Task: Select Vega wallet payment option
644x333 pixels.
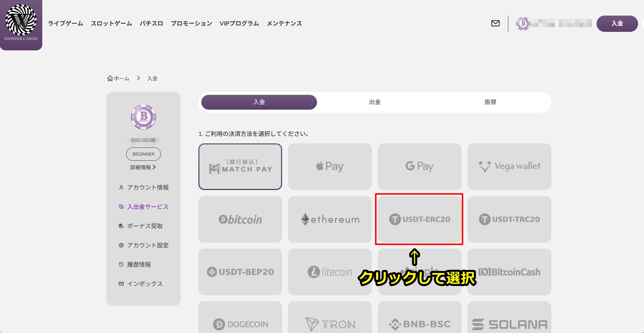Action: [x=509, y=167]
